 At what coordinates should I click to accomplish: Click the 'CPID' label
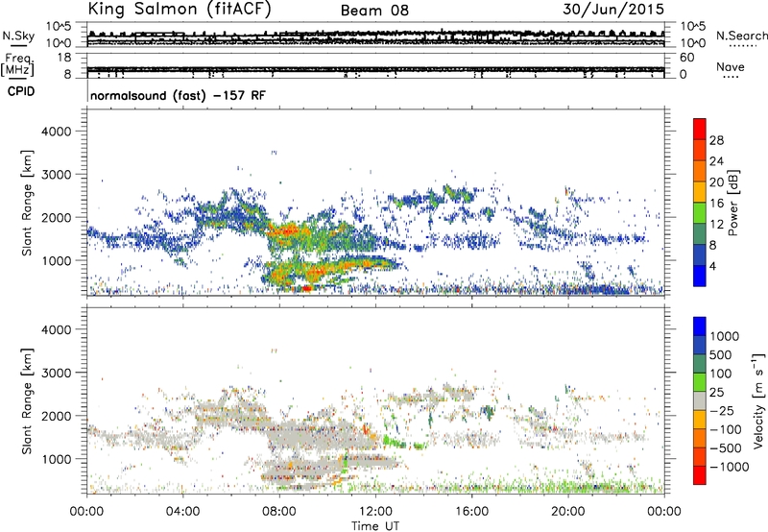[x=21, y=91]
